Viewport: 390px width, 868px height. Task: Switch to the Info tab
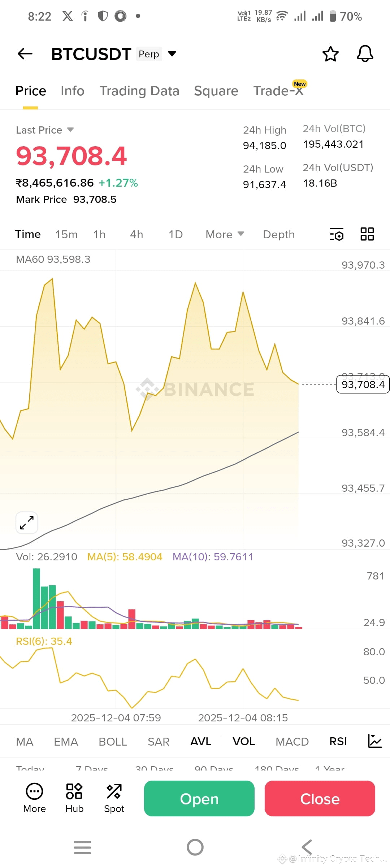coord(73,91)
